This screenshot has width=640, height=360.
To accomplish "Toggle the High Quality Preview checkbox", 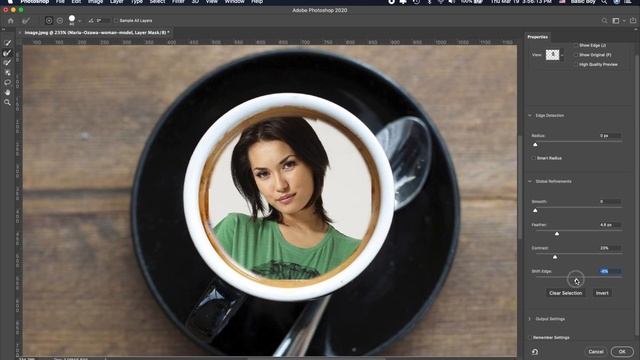I will pyautogui.click(x=576, y=64).
